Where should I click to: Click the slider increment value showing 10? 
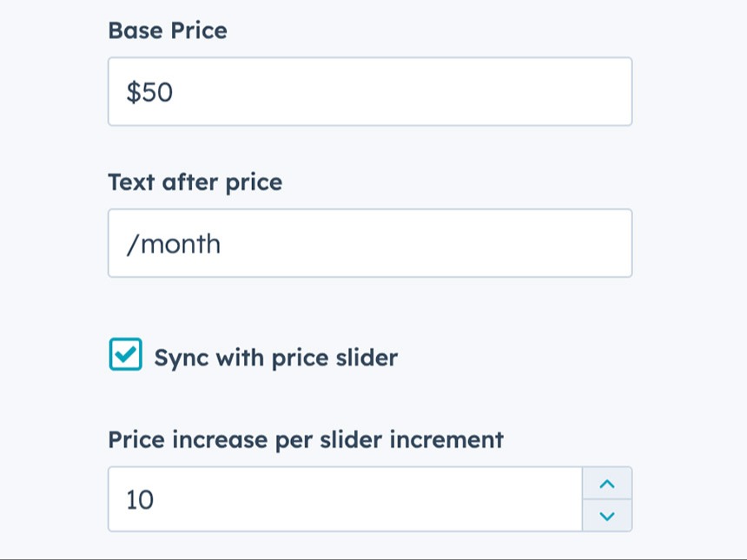[137, 499]
